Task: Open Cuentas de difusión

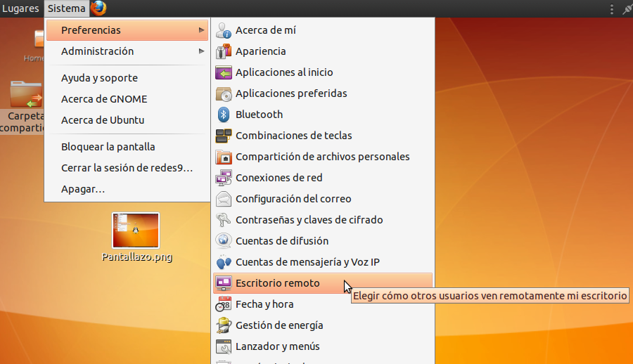Action: click(x=323, y=241)
